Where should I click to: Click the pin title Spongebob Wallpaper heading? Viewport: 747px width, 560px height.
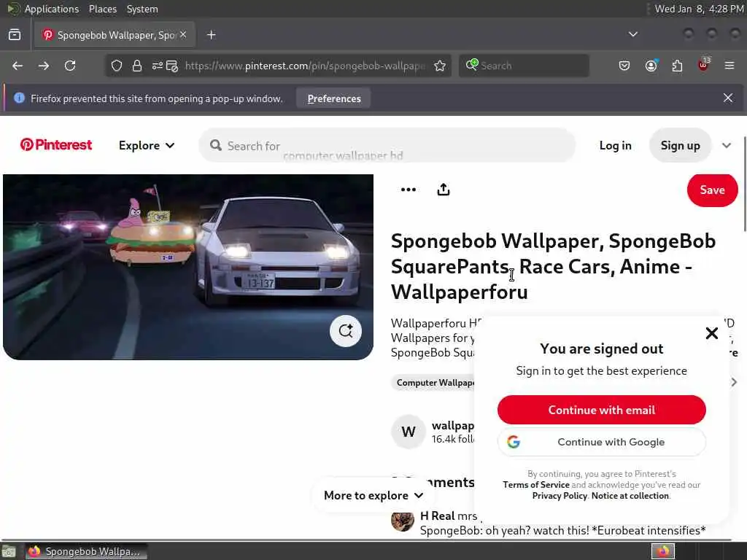tap(553, 266)
